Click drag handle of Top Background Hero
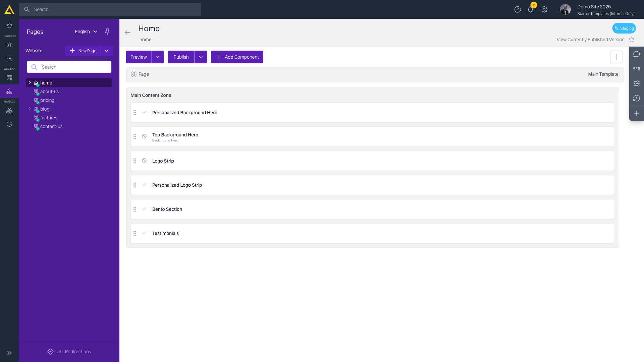This screenshot has height=362, width=644. point(135,137)
